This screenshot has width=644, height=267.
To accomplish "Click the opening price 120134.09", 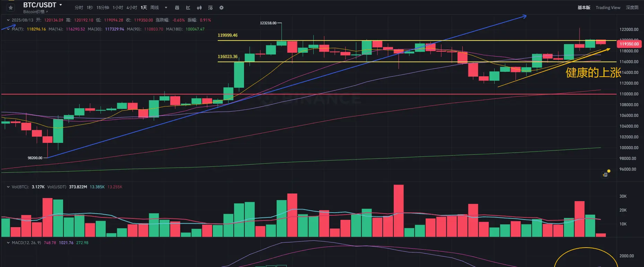I will [54, 20].
